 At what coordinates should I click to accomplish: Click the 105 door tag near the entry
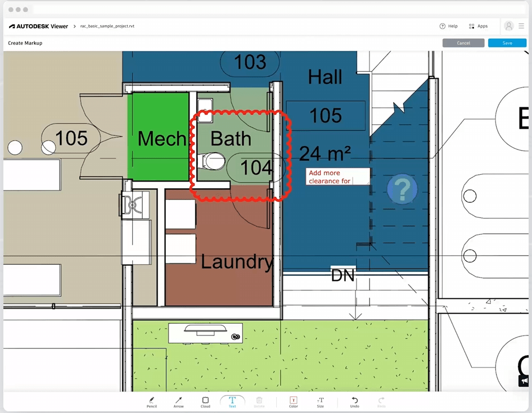point(71,138)
